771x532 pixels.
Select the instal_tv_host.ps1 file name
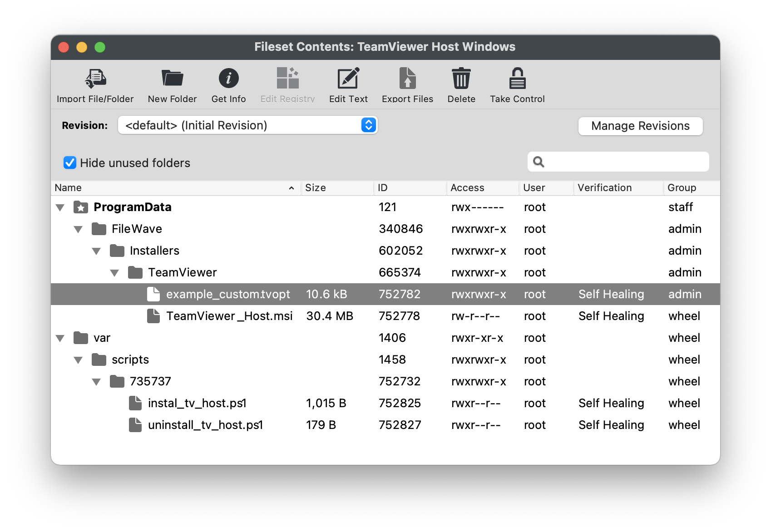(x=197, y=403)
